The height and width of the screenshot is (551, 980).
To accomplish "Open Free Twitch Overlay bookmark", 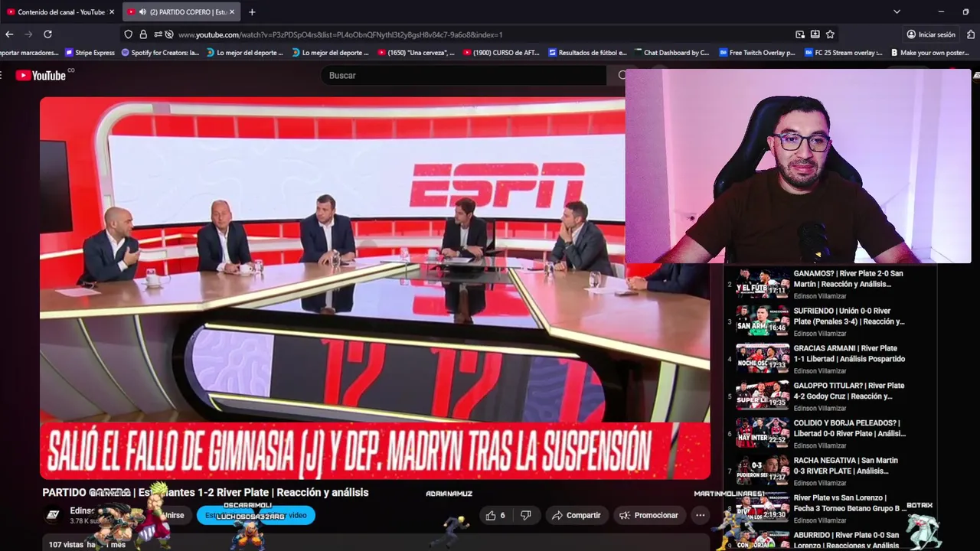I will (758, 53).
